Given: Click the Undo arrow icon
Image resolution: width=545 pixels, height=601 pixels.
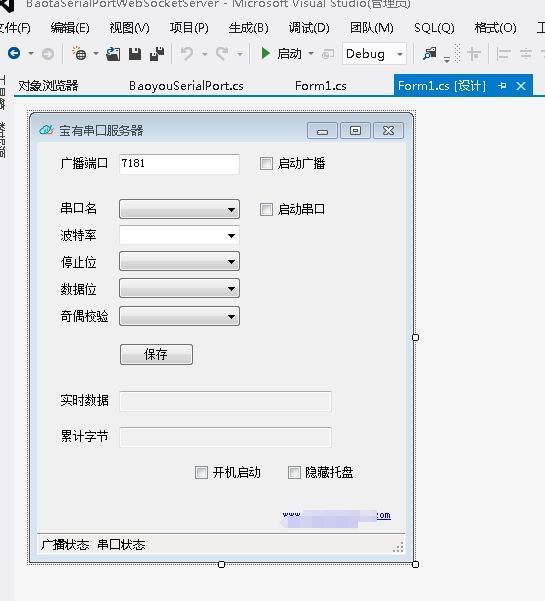Looking at the screenshot, I should [187, 54].
